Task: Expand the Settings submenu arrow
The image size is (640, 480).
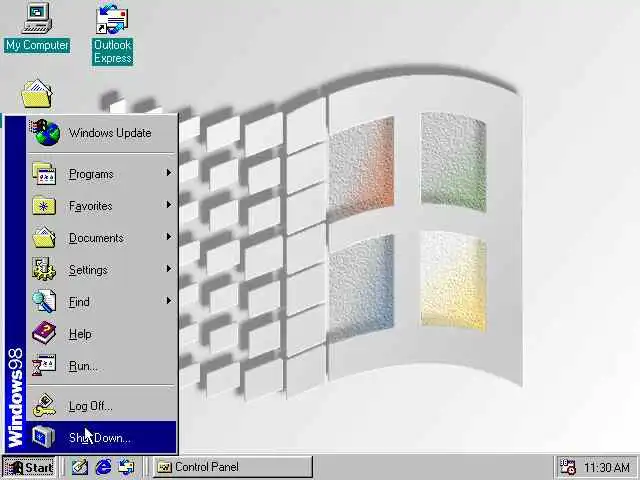Action: tap(169, 269)
